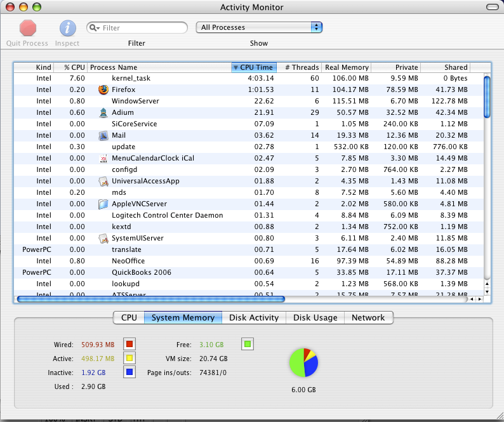
Task: Click the 104.17 MB real memory value
Action: click(x=350, y=89)
